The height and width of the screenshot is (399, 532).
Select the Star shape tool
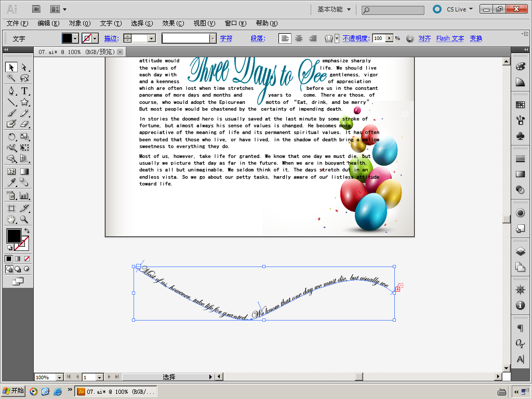tap(24, 102)
